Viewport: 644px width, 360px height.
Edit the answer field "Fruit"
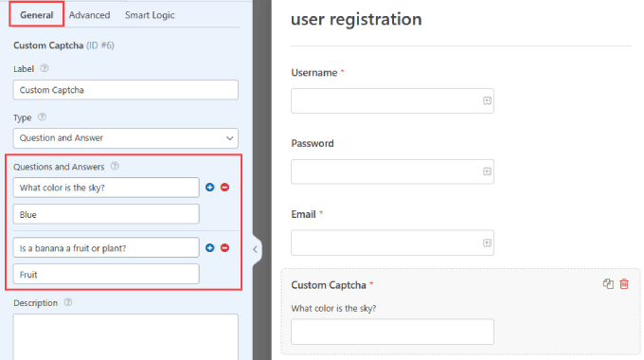(106, 274)
